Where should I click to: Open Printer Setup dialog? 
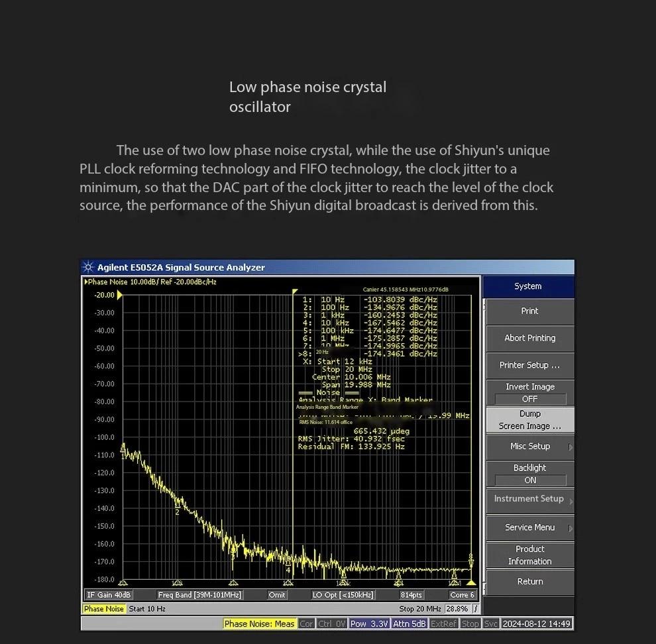click(529, 365)
